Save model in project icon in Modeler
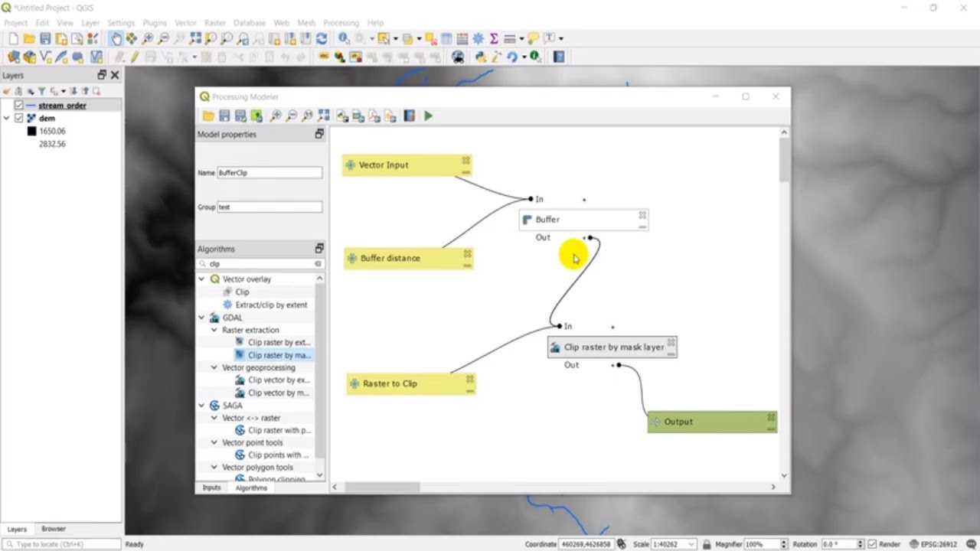980x551 pixels. 256,116
